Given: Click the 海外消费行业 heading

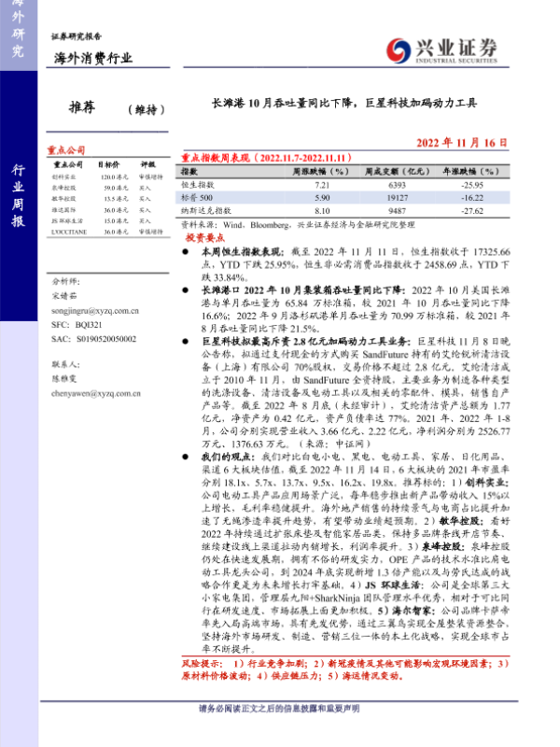Looking at the screenshot, I should point(91,59).
